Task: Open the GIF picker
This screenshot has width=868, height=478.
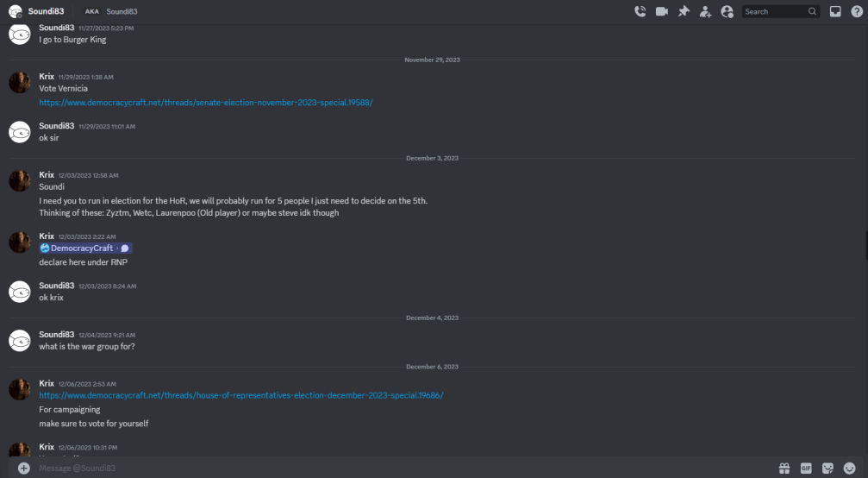Action: (806, 468)
